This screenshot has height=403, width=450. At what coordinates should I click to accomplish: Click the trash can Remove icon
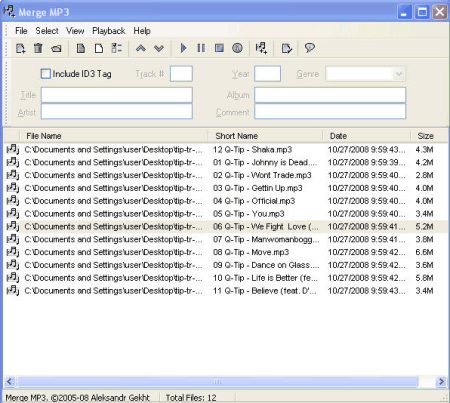(x=38, y=49)
